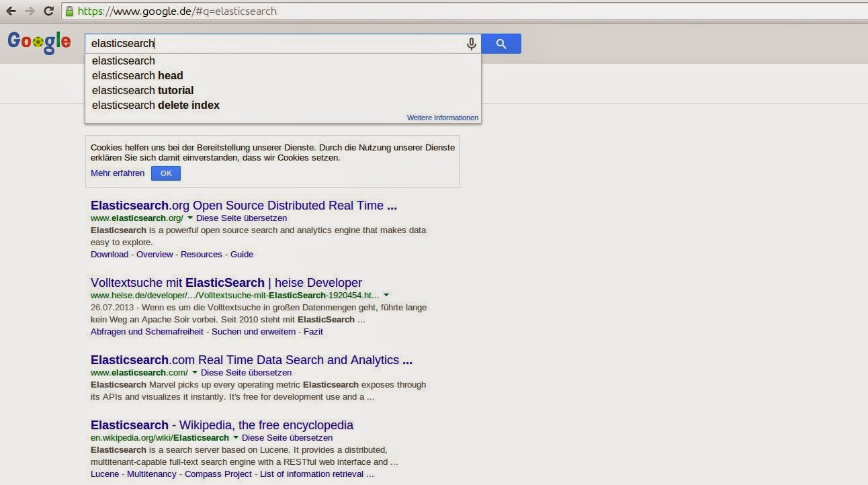This screenshot has height=485, width=868.
Task: Click the browser forward arrow
Action: (30, 11)
